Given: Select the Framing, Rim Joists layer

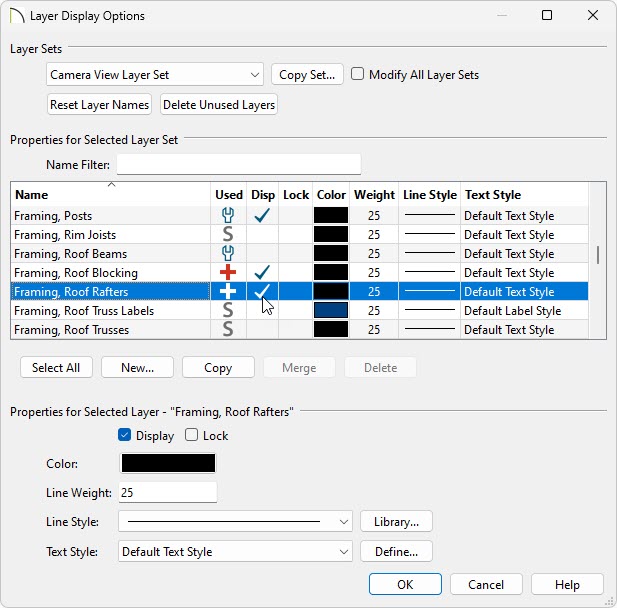Looking at the screenshot, I should [x=299, y=235].
